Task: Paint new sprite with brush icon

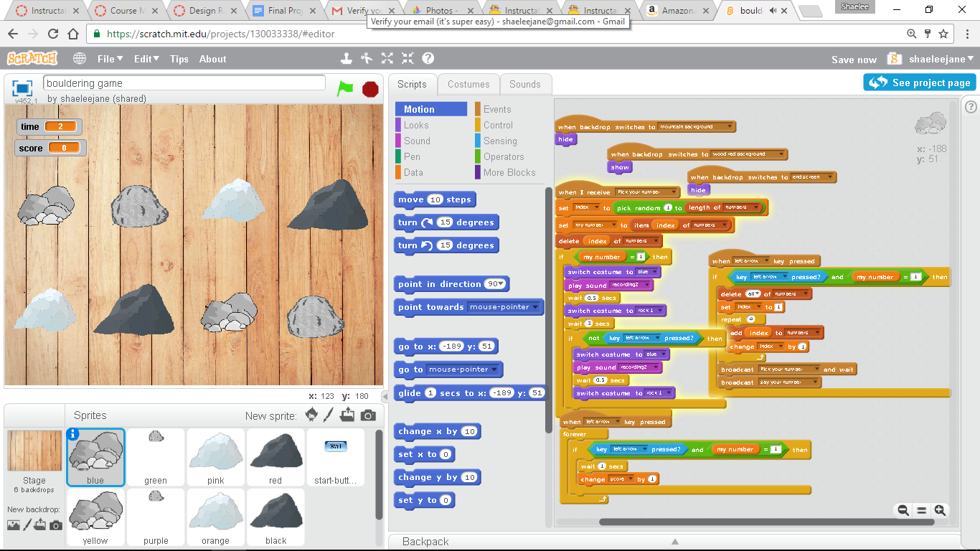Action: point(329,415)
